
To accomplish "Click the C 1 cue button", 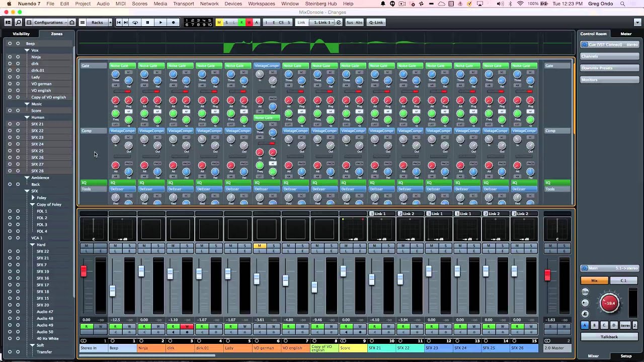I will coord(623,280).
